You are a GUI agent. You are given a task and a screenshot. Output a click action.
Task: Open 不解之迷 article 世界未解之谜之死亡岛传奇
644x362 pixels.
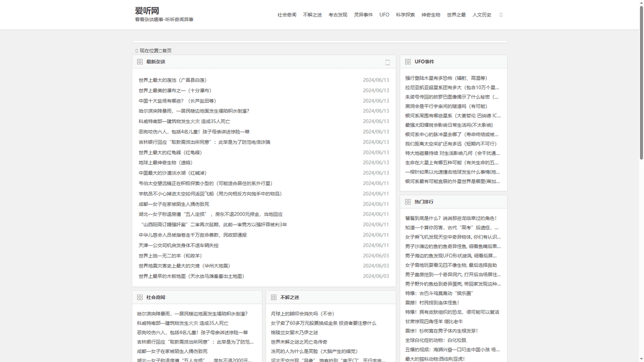pos(299,342)
